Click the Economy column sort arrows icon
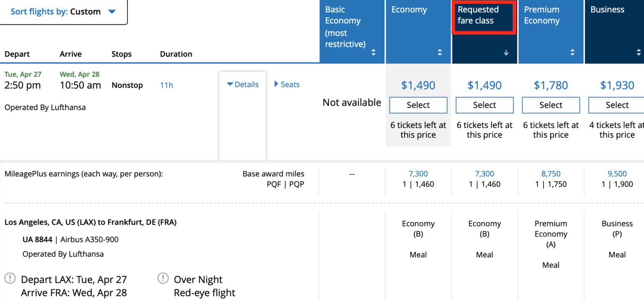Image resolution: width=644 pixels, height=301 pixels. point(439,52)
